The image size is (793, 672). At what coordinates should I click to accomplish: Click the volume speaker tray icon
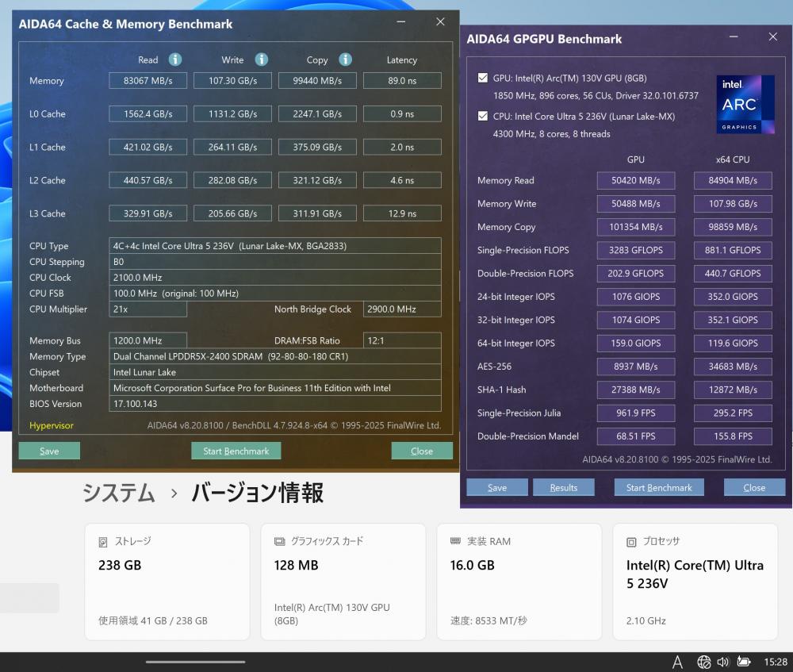tap(722, 662)
